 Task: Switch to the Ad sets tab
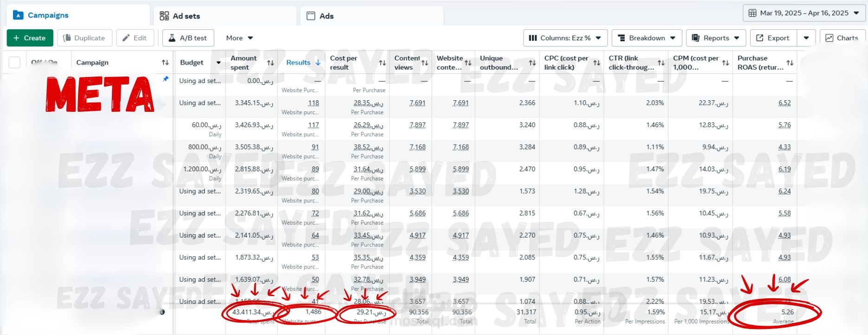tap(225, 16)
